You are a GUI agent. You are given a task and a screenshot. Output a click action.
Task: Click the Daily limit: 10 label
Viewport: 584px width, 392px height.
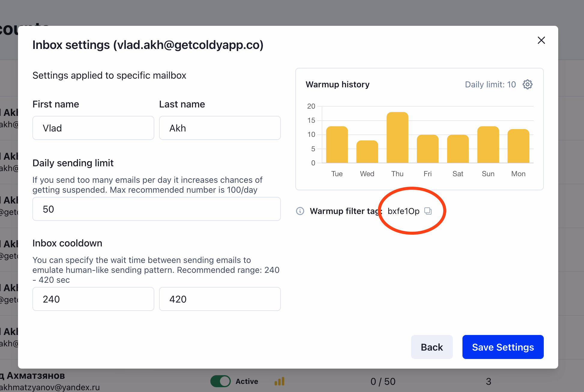490,84
